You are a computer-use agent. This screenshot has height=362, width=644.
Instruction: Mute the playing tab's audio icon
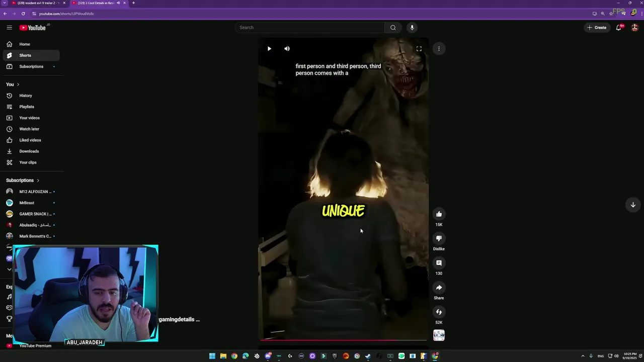pos(119,3)
